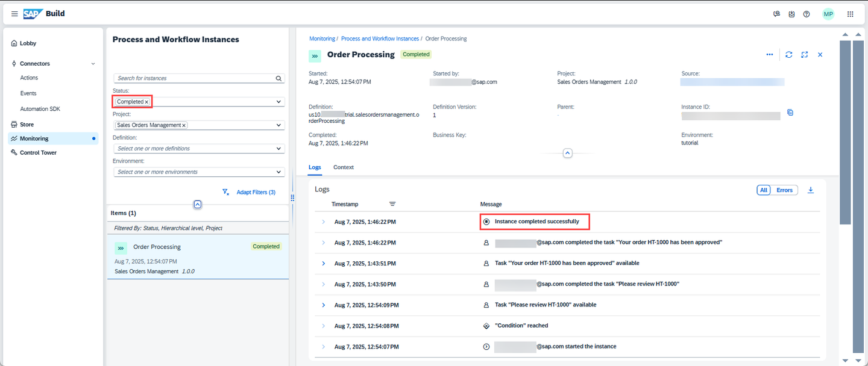Expand the started the instance log row
This screenshot has height=366, width=868.
(323, 347)
